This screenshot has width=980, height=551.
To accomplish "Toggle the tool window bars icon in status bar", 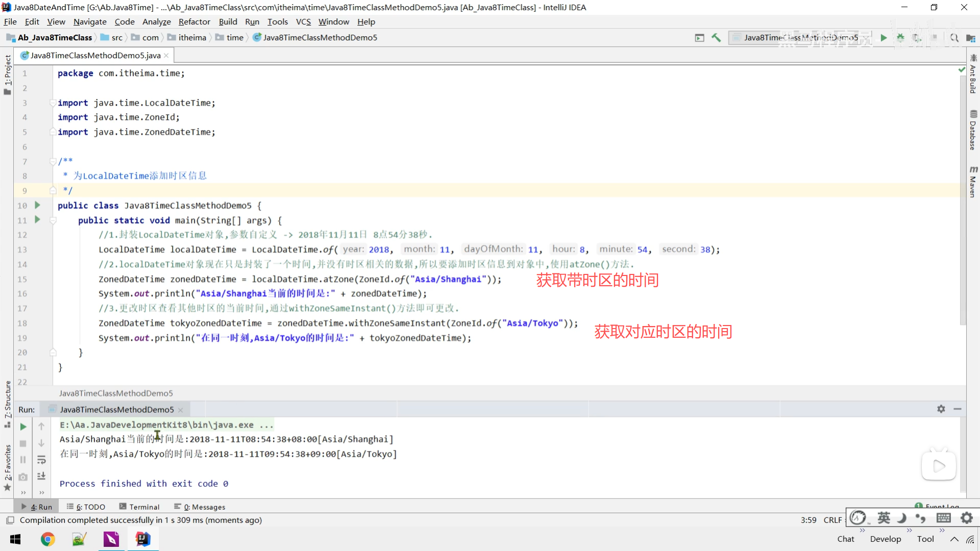I will 10,520.
